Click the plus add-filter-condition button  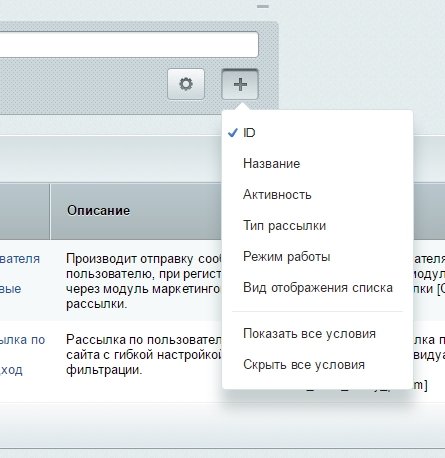(x=240, y=84)
